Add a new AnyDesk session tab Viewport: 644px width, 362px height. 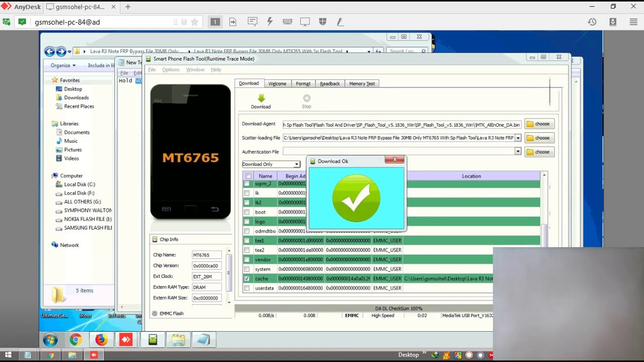(128, 7)
